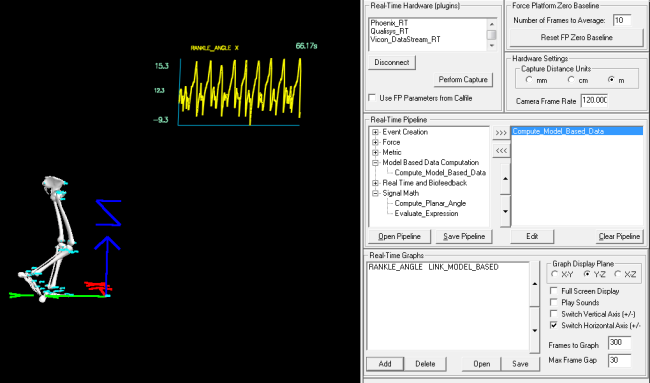Click graph list down arrow button
This screenshot has width=650, height=383.
point(535,330)
